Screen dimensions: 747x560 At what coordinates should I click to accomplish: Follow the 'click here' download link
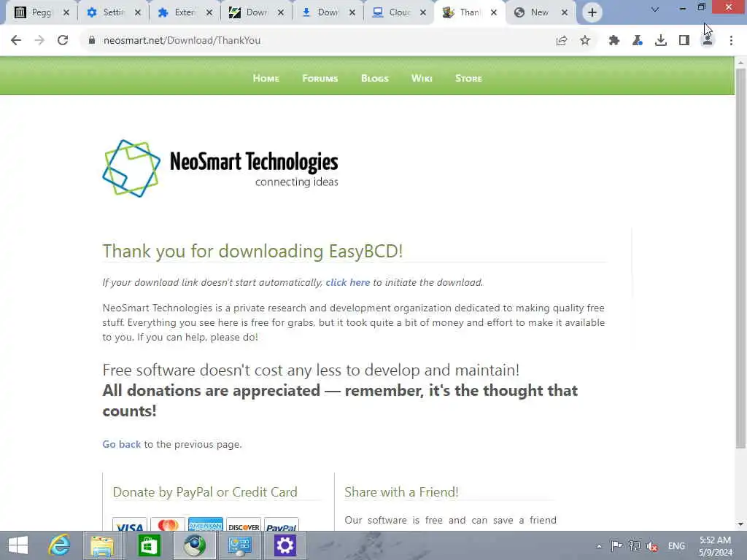348,282
